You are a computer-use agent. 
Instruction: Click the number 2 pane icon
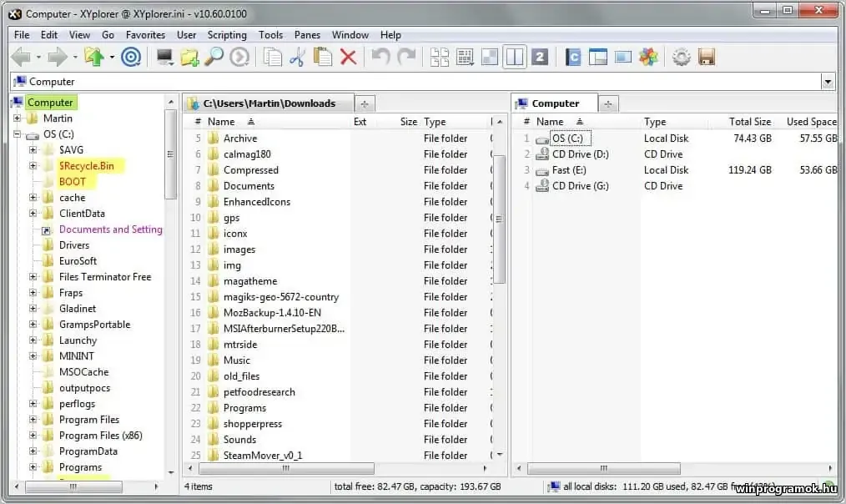tap(540, 57)
